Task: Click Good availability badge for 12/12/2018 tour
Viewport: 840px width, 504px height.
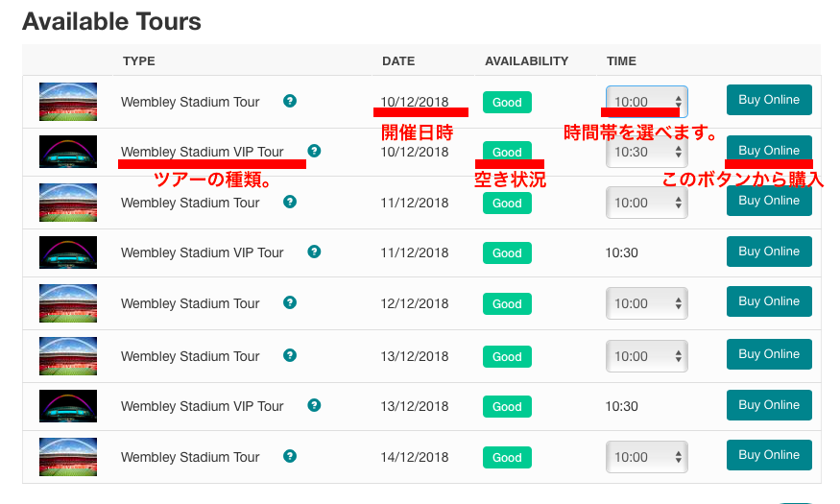Action: pos(507,303)
